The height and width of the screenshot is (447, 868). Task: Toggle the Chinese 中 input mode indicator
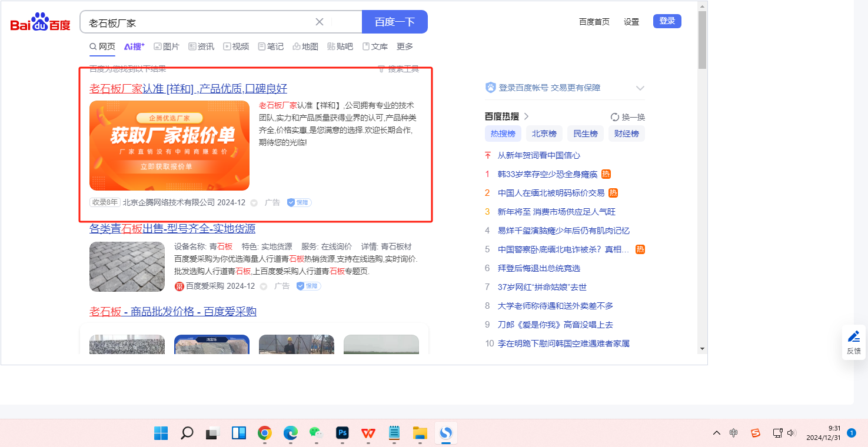click(x=733, y=433)
